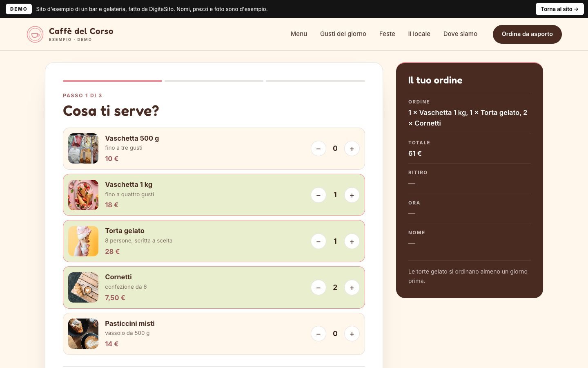Image resolution: width=588 pixels, height=368 pixels.
Task: Click the DEMO badge in top bar
Action: (x=19, y=9)
